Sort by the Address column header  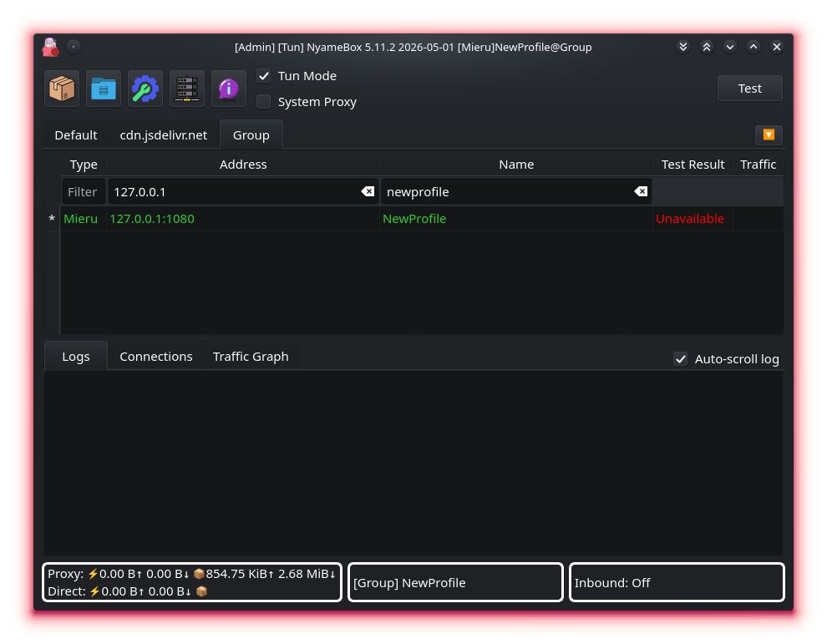click(x=243, y=165)
